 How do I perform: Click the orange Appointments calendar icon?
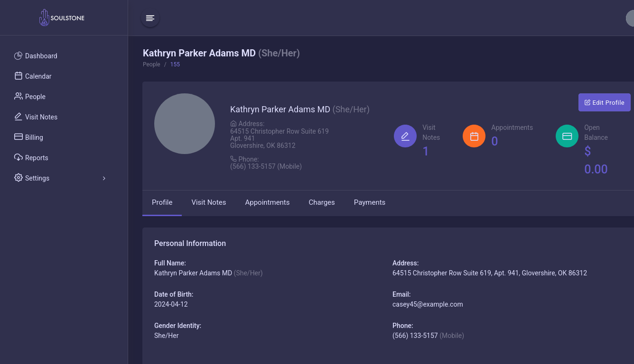474,136
